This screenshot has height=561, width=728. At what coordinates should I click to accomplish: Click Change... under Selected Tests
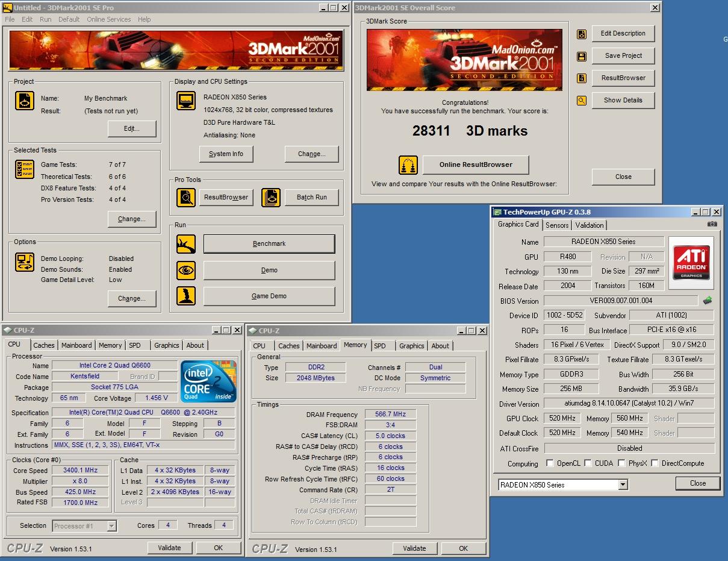coord(132,219)
